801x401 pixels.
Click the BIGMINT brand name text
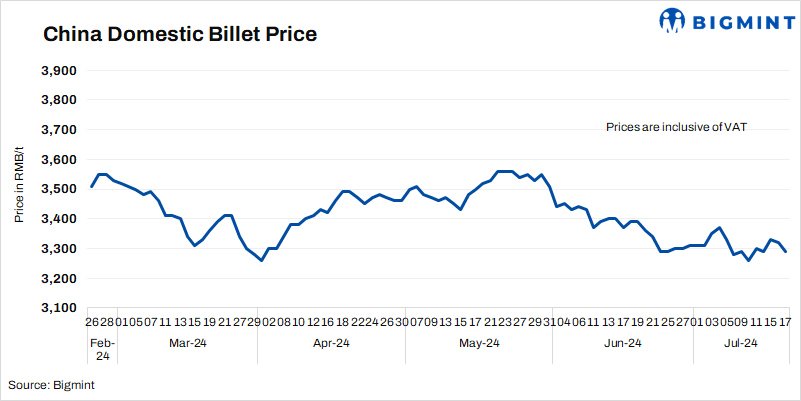pos(740,21)
